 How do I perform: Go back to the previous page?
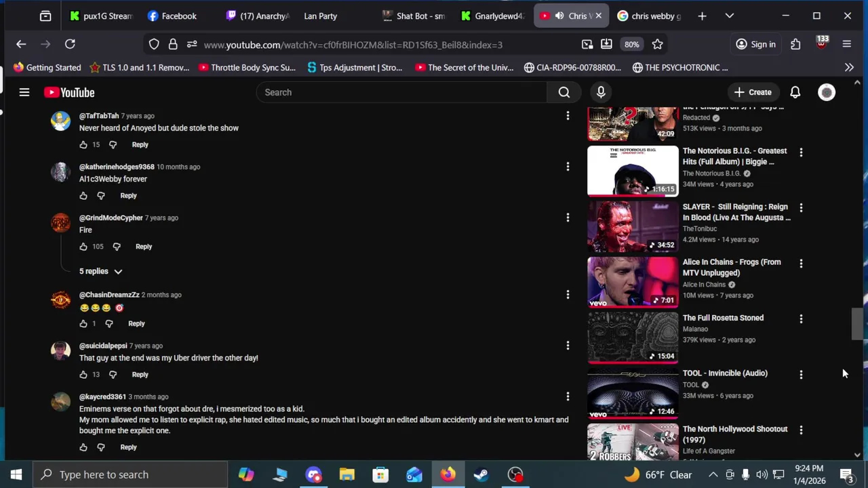click(21, 44)
